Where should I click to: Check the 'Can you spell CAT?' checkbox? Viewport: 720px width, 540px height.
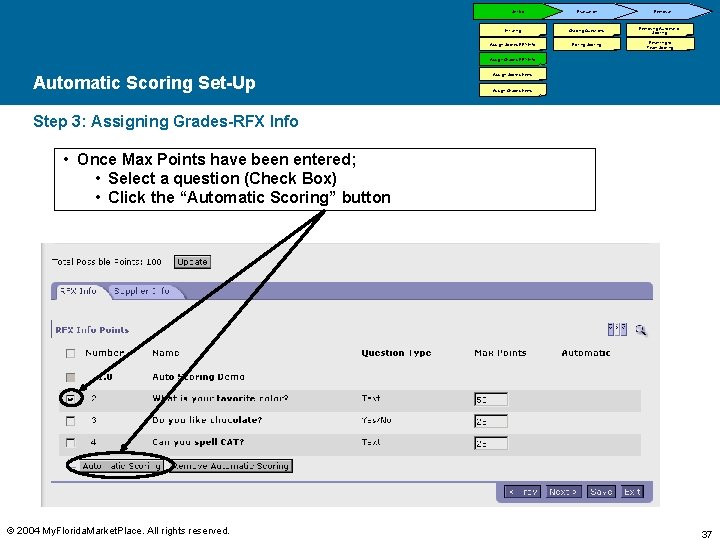(70, 442)
